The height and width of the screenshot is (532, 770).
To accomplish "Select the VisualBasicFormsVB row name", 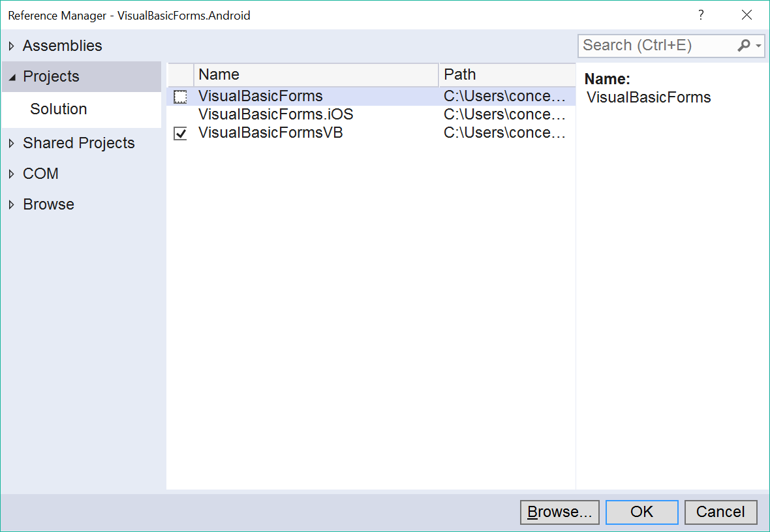I will tap(271, 133).
